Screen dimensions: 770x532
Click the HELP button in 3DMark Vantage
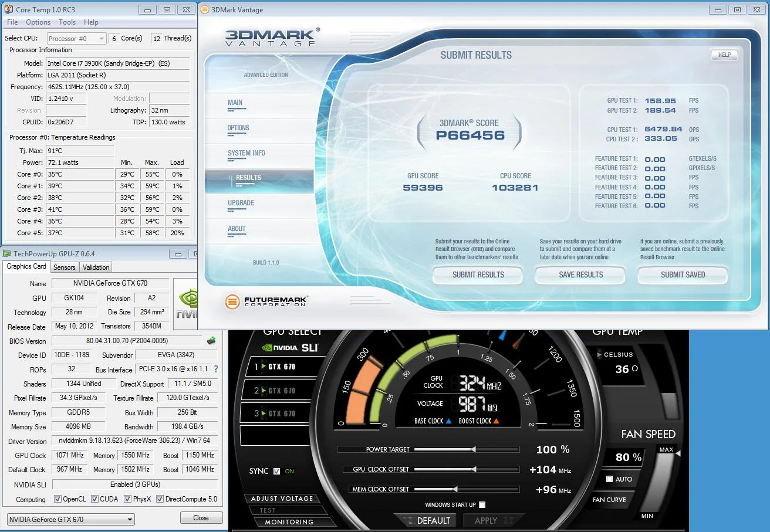(x=725, y=55)
